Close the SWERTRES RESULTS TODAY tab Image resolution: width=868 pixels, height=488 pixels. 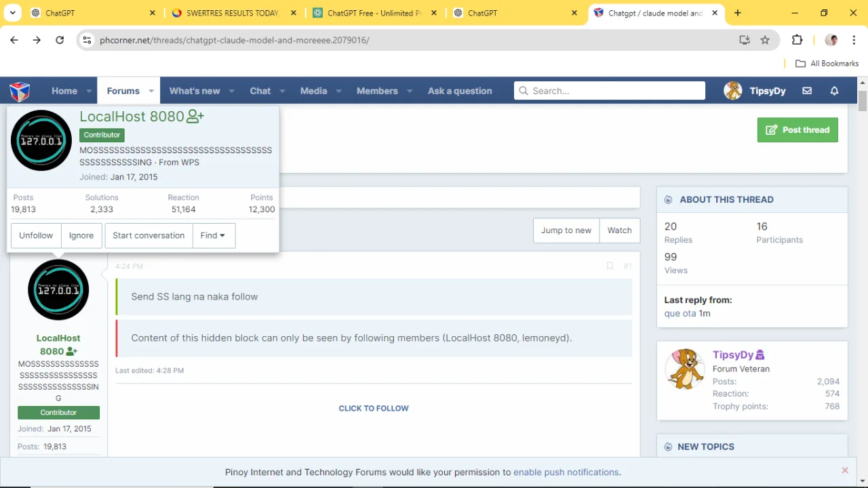[x=294, y=13]
